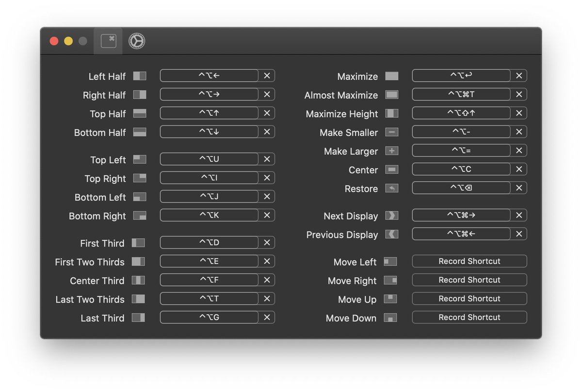Click the Make Larger plus icon
The height and width of the screenshot is (392, 582).
(x=392, y=151)
